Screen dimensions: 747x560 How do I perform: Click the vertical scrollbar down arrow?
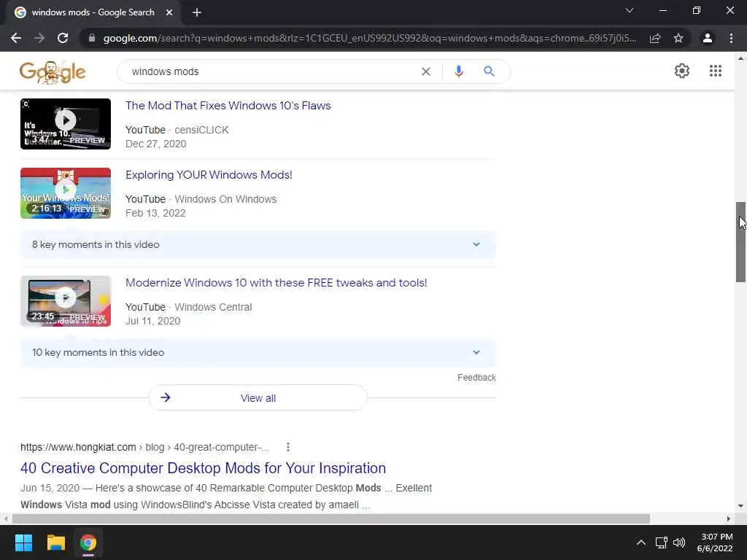click(741, 506)
